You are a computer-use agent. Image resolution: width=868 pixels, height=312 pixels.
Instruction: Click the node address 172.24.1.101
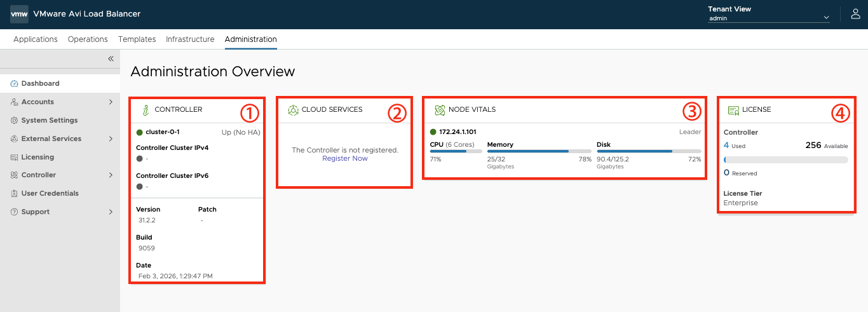click(x=458, y=132)
